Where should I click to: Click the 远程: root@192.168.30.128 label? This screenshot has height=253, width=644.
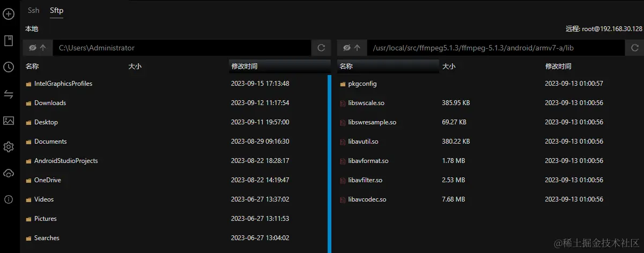[x=604, y=29]
